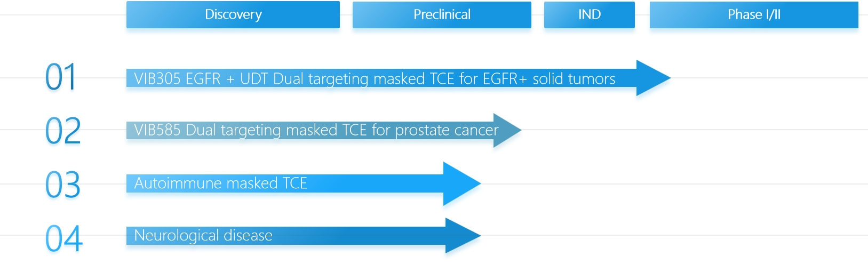The height and width of the screenshot is (264, 868).
Task: Select the Discovery stage header
Action: click(x=233, y=14)
